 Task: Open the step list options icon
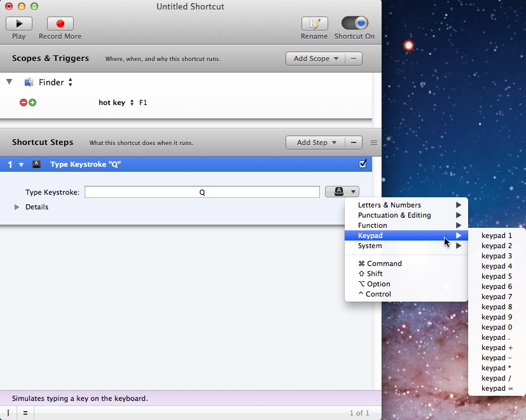[374, 143]
